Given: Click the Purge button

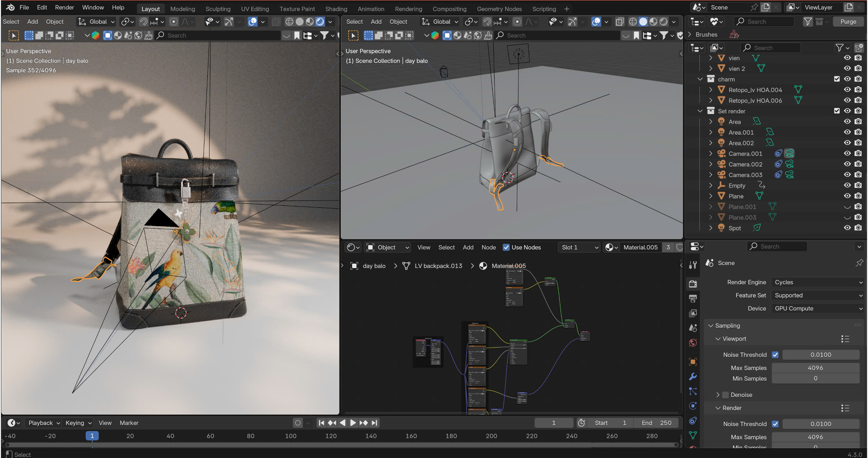Looking at the screenshot, I should click(848, 22).
